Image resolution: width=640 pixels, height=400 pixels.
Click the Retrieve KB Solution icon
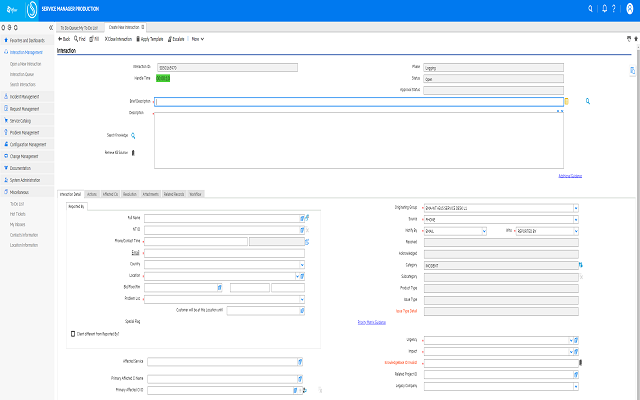point(133,153)
